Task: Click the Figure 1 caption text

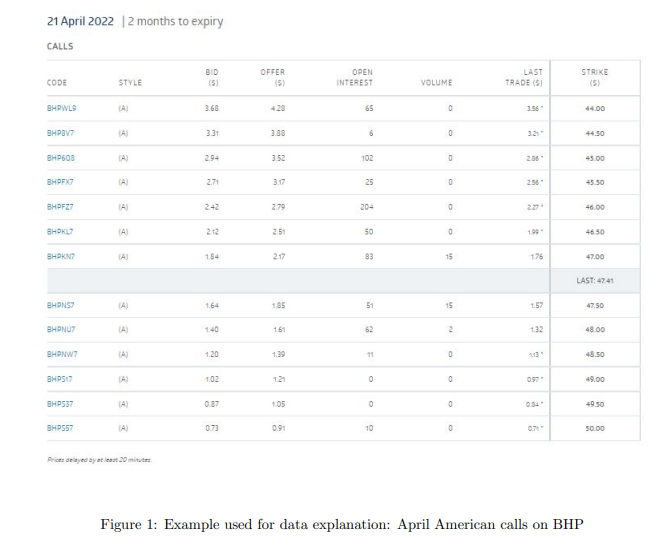Action: point(342,524)
